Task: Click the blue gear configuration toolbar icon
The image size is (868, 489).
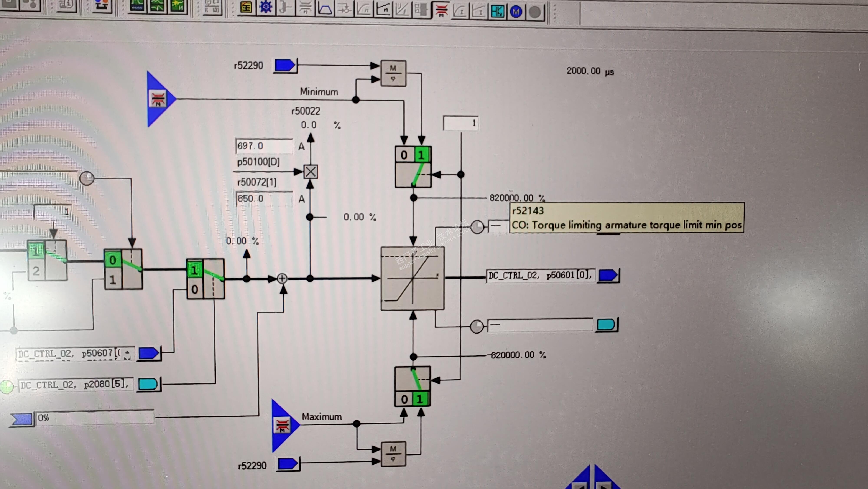Action: click(x=266, y=7)
